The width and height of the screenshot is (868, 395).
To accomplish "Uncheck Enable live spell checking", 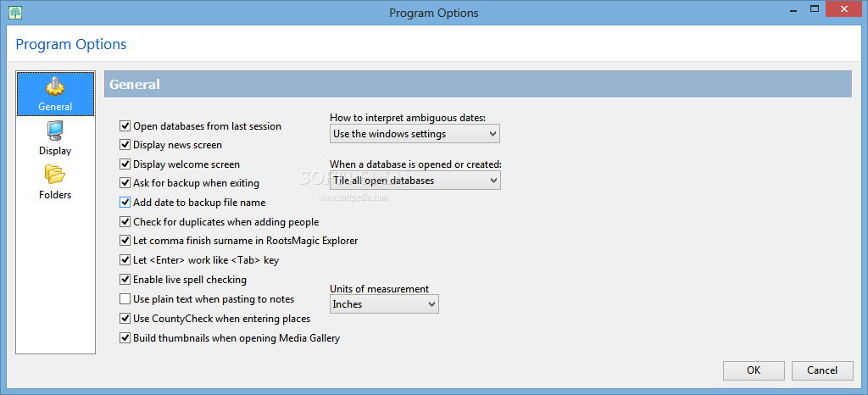I will click(125, 280).
